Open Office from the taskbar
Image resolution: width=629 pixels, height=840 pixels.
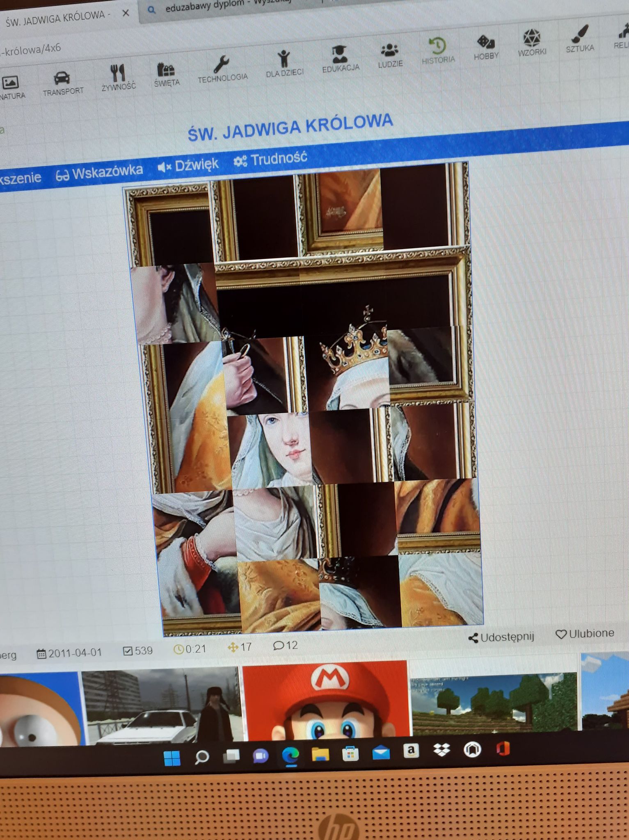(503, 749)
